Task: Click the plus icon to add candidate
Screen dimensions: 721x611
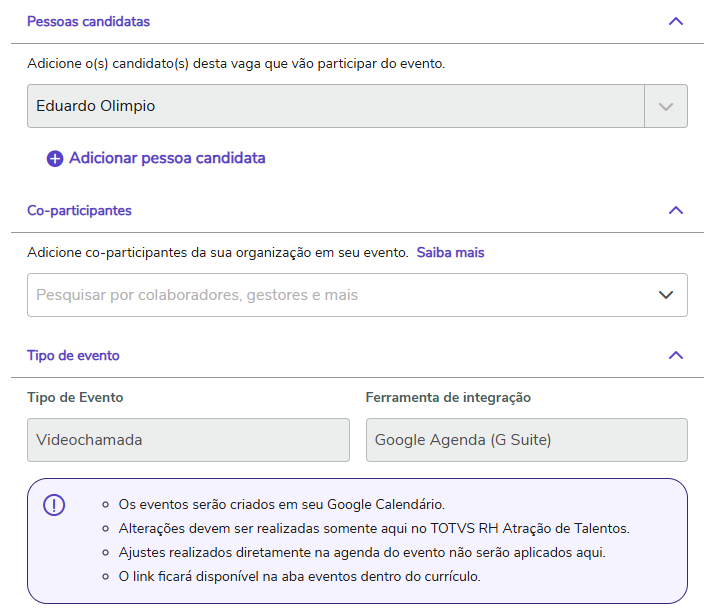Action: pos(55,159)
